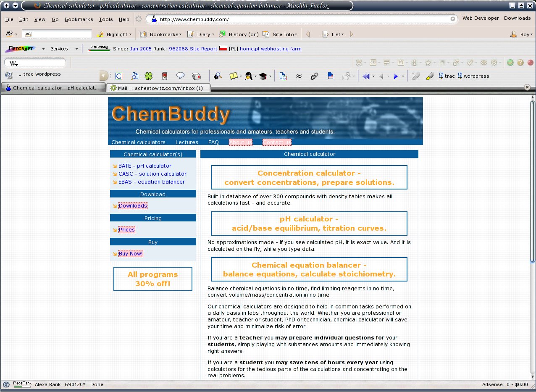
Task: Click the gear with magnifier icon
Action: [218, 76]
